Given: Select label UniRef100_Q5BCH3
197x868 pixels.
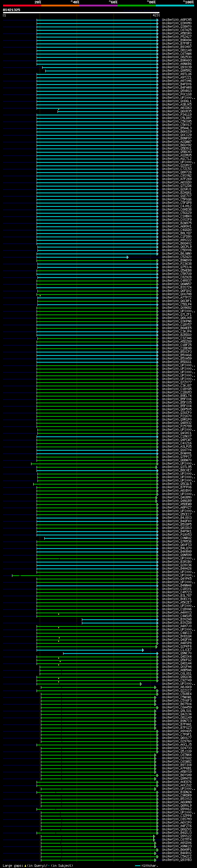Looking at the screenshot, I should [x=177, y=152].
